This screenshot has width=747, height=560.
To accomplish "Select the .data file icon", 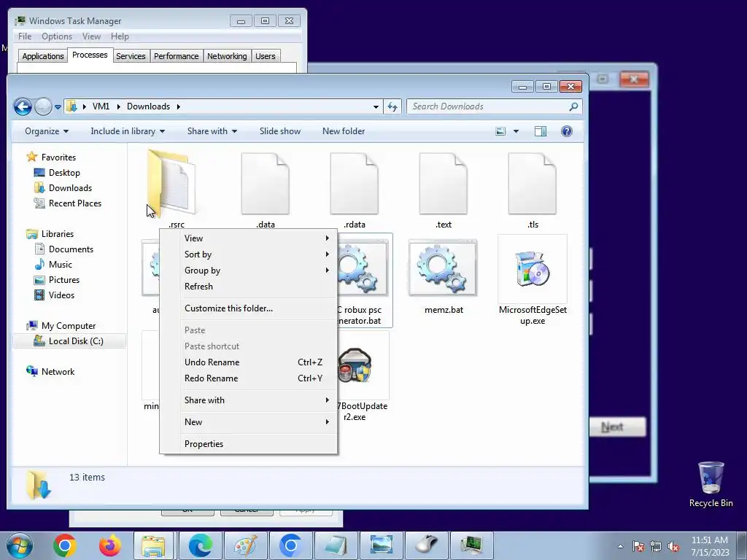I will click(266, 183).
